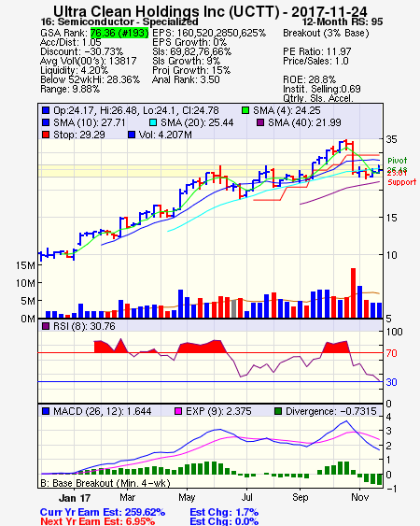Click the Sls: 69,82,76,66% line
The height and width of the screenshot is (526, 420).
pyautogui.click(x=191, y=51)
